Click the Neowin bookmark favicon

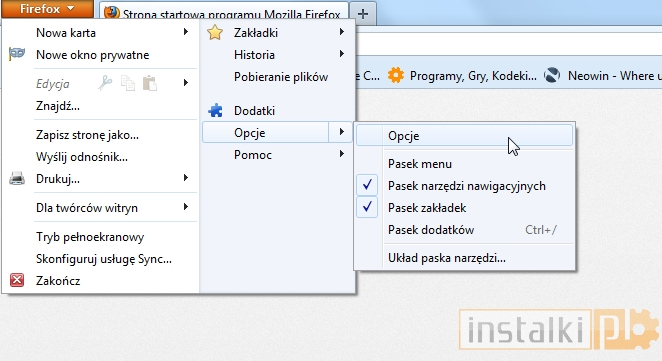[552, 76]
